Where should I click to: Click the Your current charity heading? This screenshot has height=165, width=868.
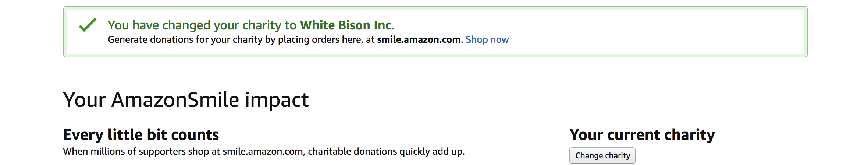pyautogui.click(x=642, y=135)
